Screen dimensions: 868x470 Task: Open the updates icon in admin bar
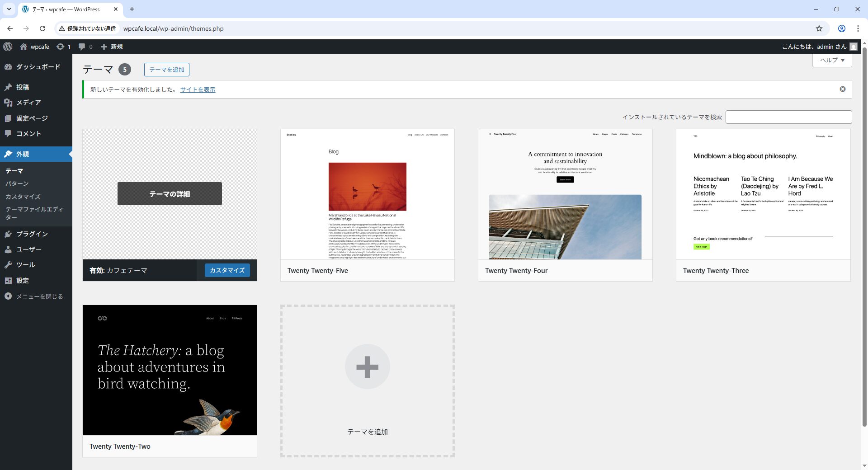click(x=60, y=47)
